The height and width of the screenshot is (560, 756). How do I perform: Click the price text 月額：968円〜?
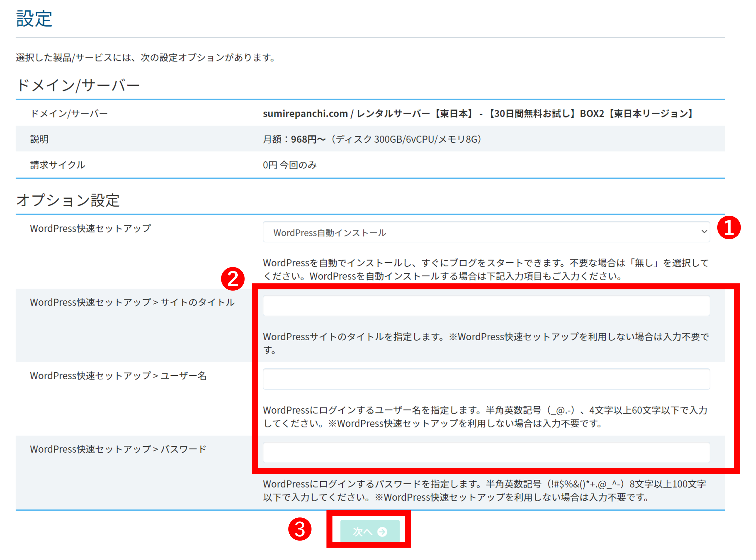[294, 139]
